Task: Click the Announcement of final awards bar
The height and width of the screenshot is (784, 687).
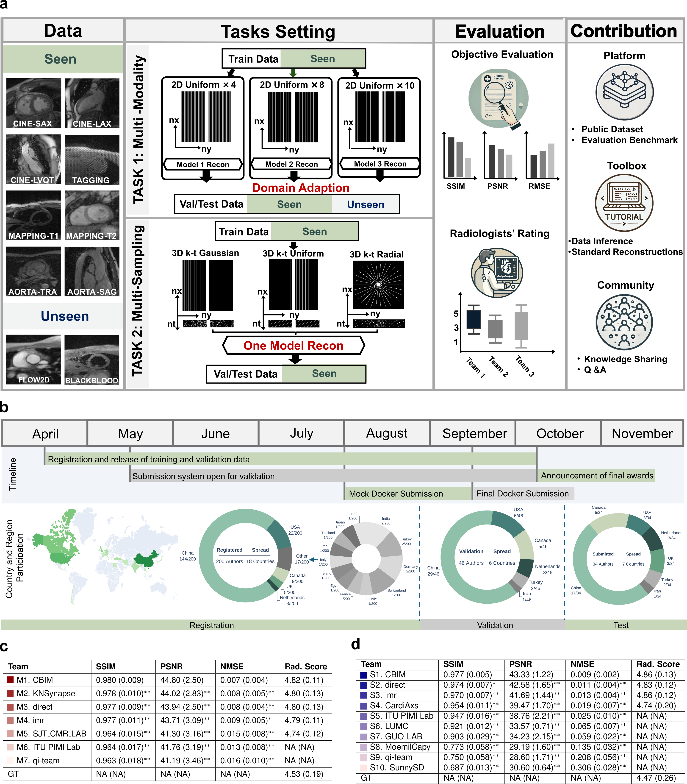Action: (596, 476)
